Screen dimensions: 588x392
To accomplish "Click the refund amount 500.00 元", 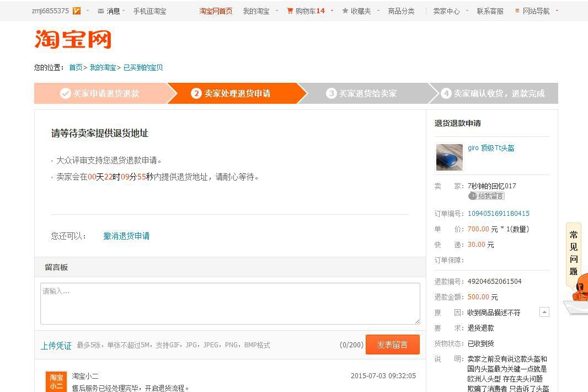I will [483, 297].
